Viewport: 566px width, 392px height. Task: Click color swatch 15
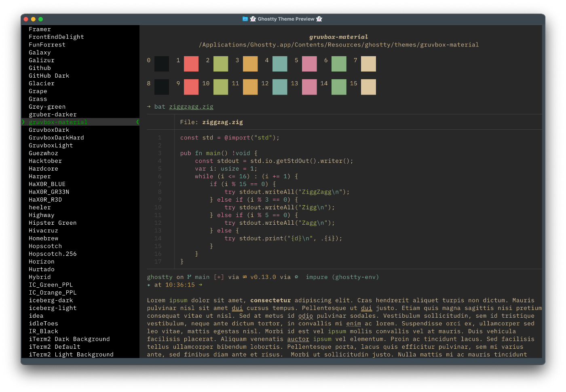[368, 87]
